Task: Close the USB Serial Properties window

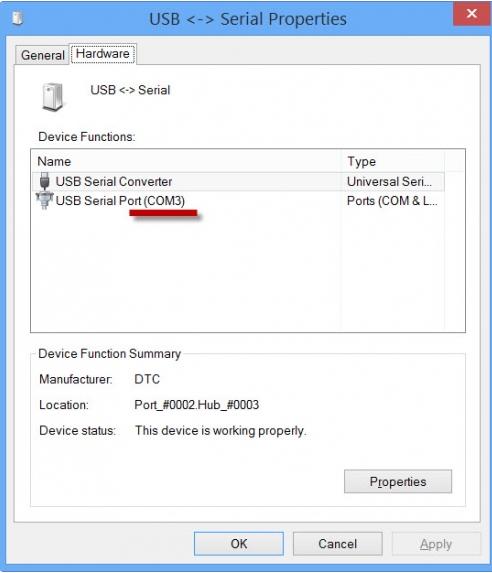Action: pos(472,14)
